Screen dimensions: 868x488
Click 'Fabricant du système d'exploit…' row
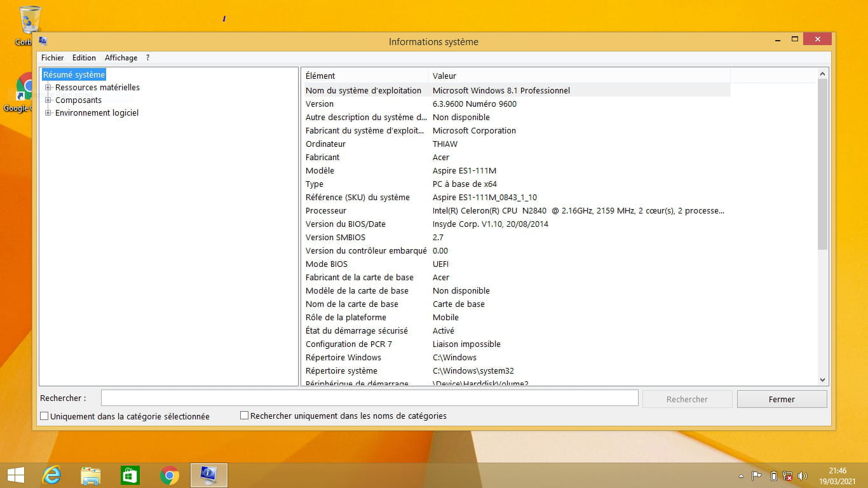click(x=517, y=130)
